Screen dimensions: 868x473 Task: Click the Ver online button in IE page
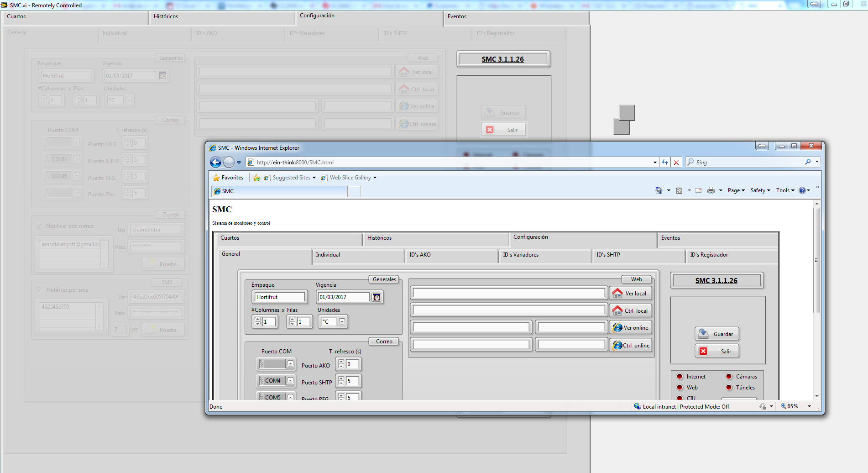point(631,328)
